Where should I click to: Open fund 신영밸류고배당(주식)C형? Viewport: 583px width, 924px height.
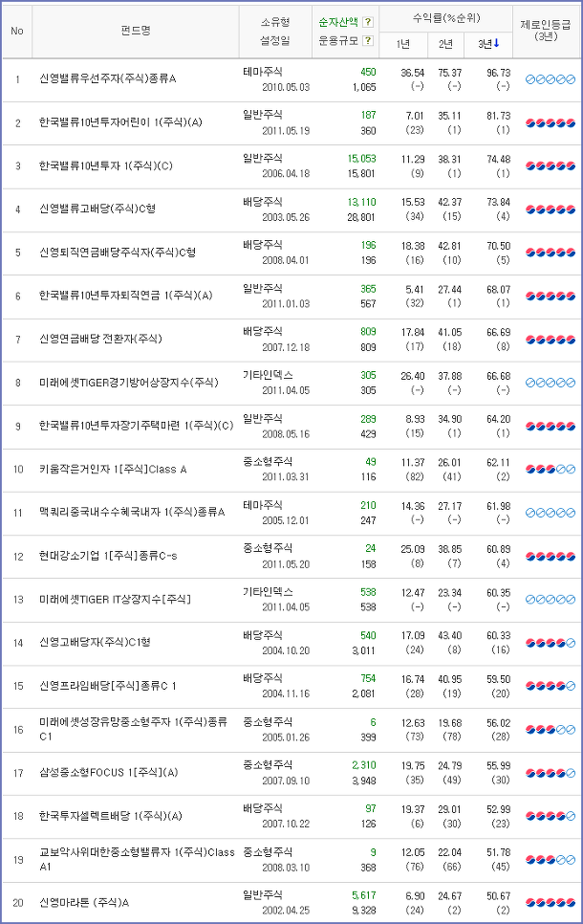pyautogui.click(x=97, y=209)
